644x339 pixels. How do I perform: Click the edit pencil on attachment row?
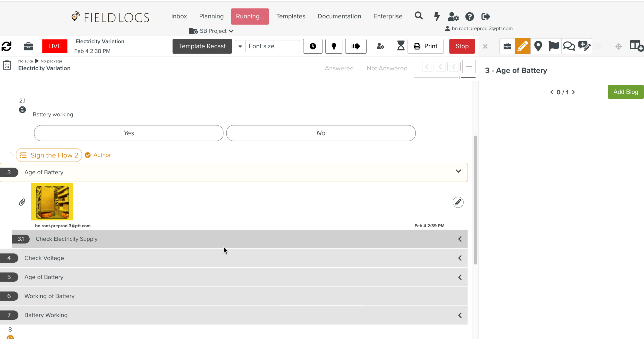coord(458,202)
